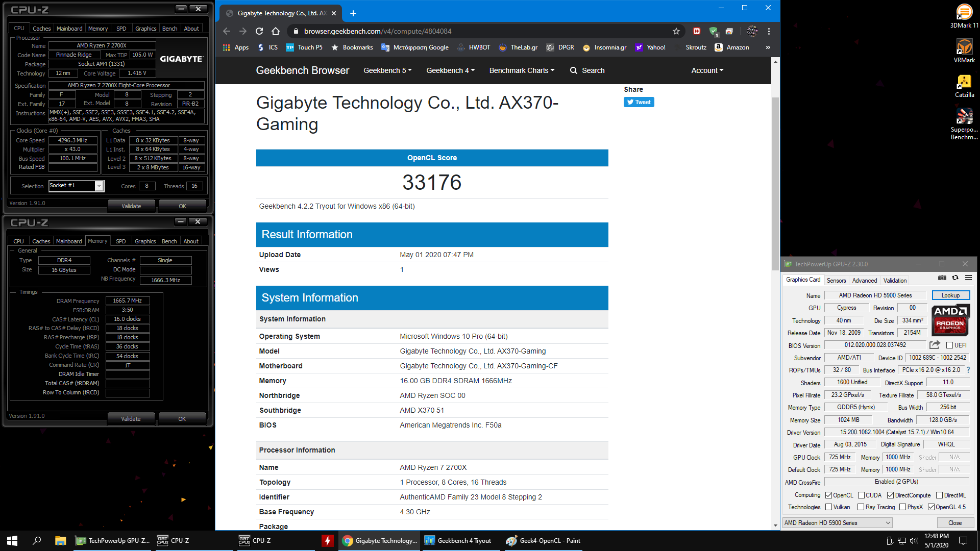Toggle OpenGL 4.5 checkbox in GPU-Z
980x551 pixels.
pos(931,507)
